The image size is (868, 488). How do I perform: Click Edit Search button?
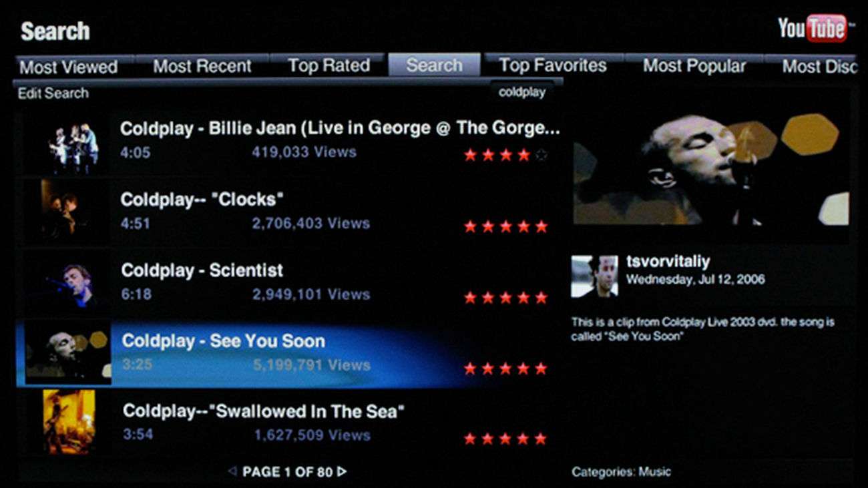point(53,93)
